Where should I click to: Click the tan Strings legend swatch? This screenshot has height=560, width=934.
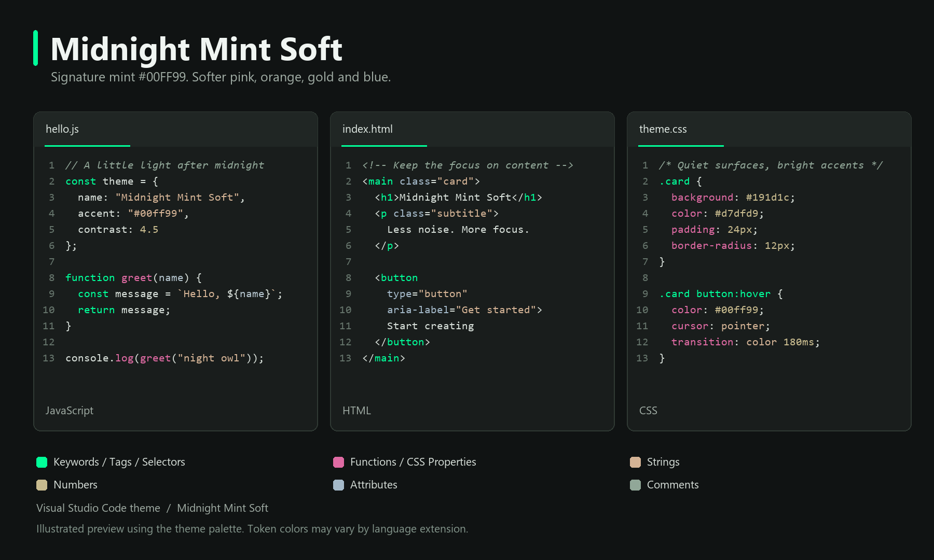pyautogui.click(x=635, y=462)
